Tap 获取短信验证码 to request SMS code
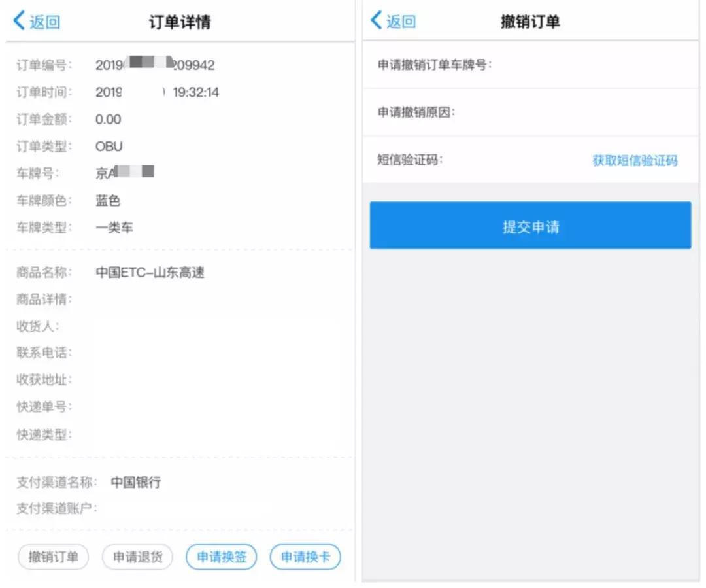 point(633,161)
